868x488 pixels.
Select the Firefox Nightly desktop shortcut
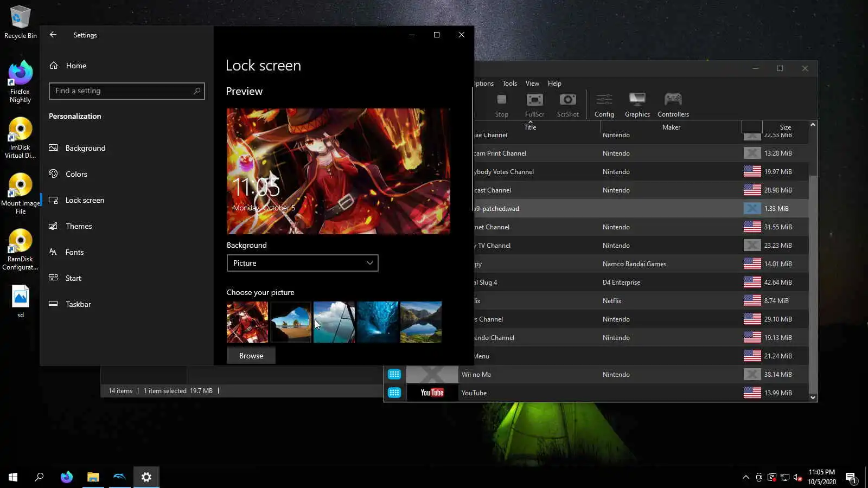click(x=20, y=82)
